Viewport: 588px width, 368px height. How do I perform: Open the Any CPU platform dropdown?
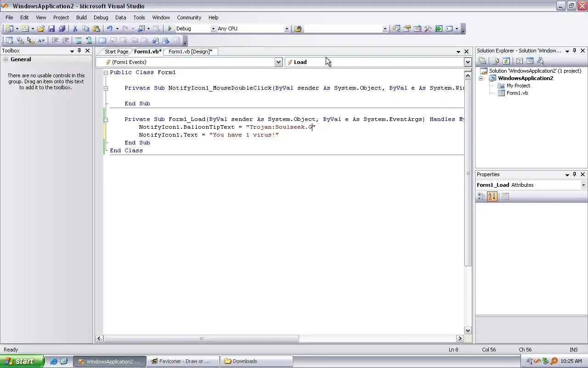287,29
